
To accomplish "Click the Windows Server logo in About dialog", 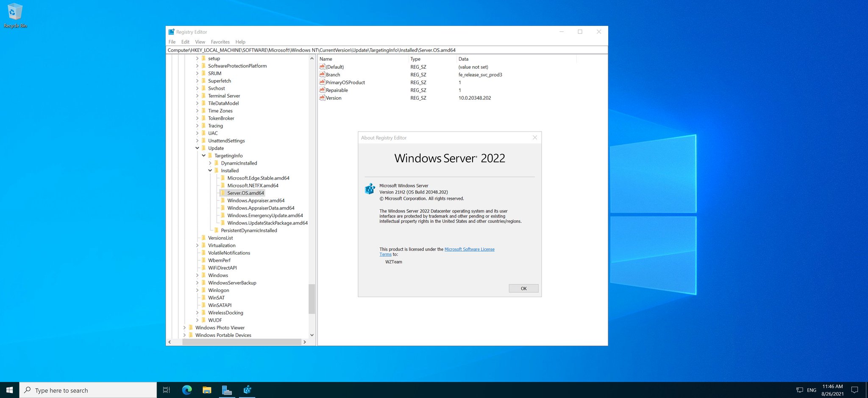I will [x=370, y=188].
